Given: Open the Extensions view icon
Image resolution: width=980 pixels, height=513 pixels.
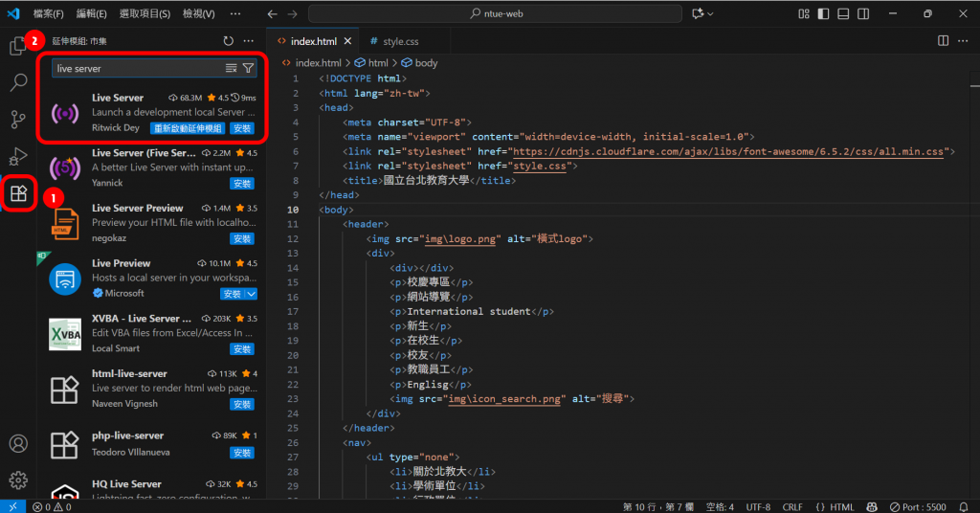Looking at the screenshot, I should (18, 193).
